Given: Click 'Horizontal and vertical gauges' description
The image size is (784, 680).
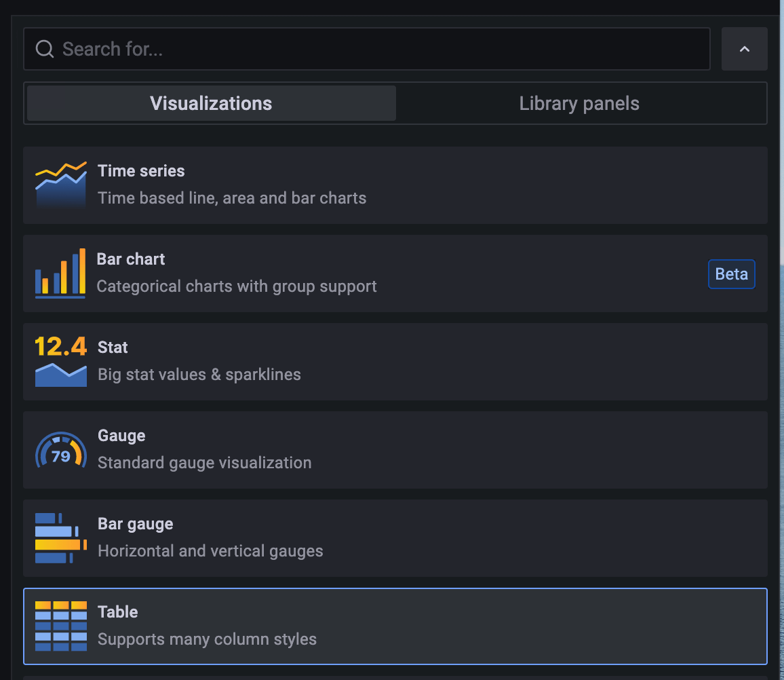Looking at the screenshot, I should pos(210,551).
